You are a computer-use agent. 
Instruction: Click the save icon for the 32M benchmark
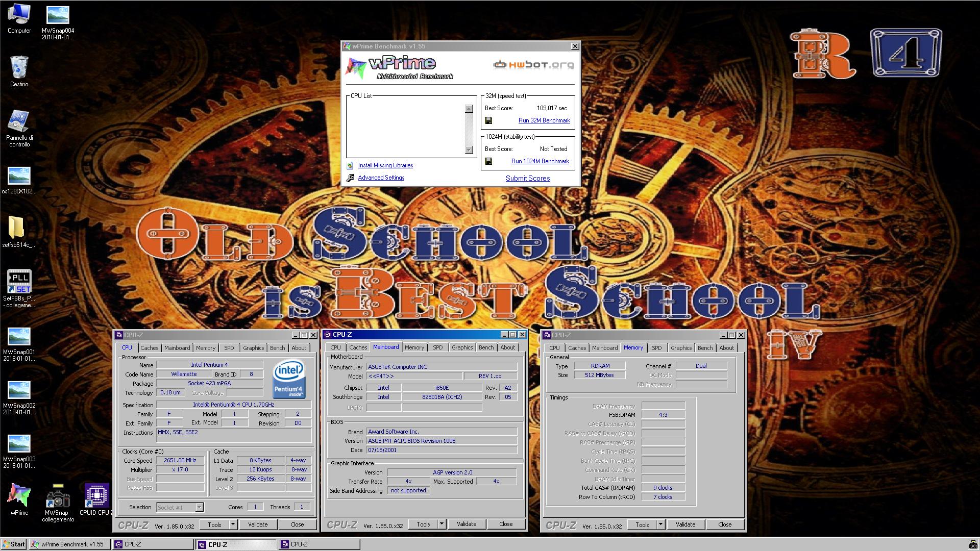click(488, 120)
